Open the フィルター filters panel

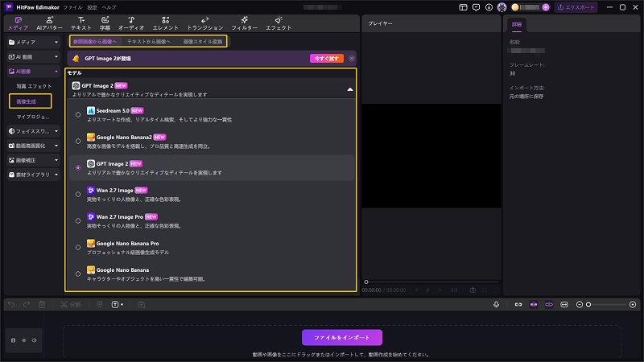point(244,23)
